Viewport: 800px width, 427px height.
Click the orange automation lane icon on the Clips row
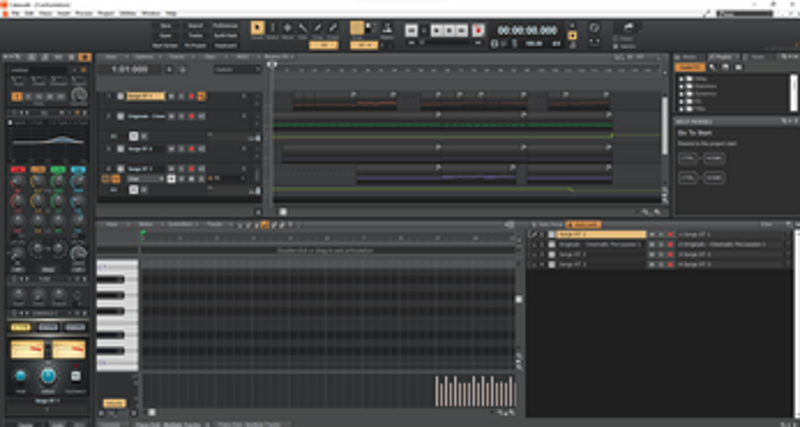[116, 179]
